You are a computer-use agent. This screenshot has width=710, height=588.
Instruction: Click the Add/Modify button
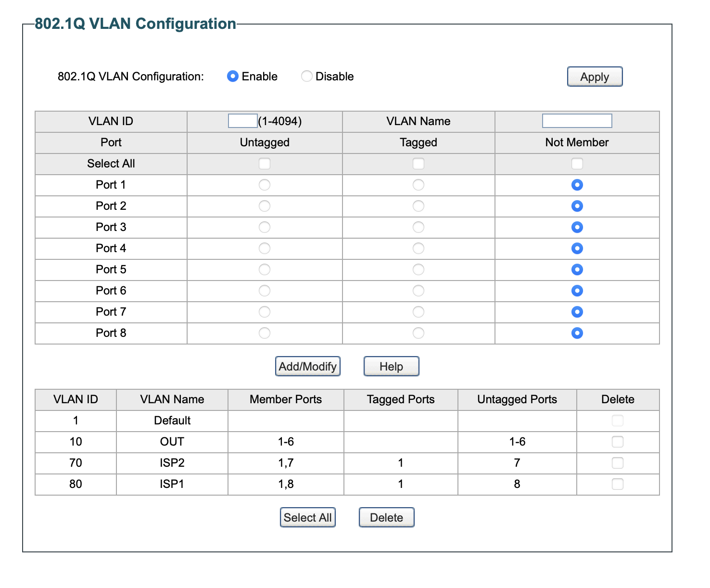tap(307, 366)
